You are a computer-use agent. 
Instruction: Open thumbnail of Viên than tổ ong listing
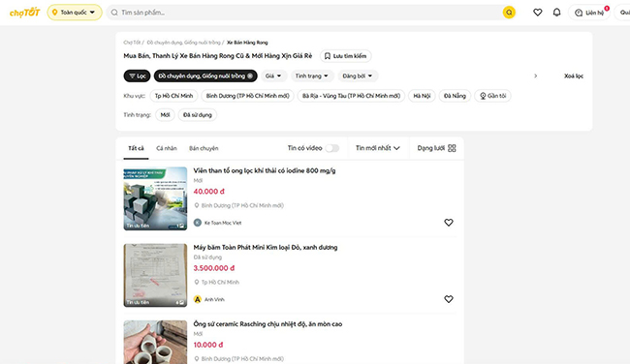[x=155, y=198]
